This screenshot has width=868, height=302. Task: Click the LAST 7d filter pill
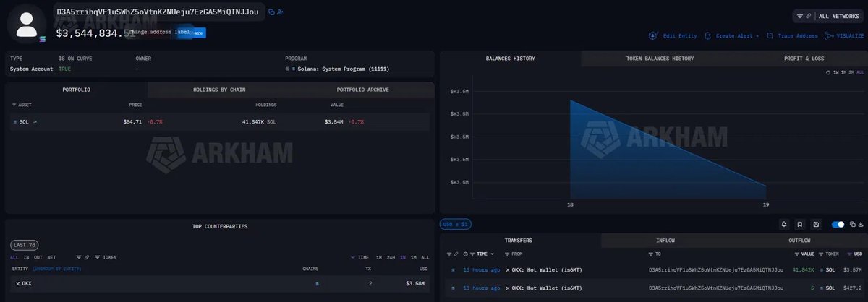coord(24,245)
